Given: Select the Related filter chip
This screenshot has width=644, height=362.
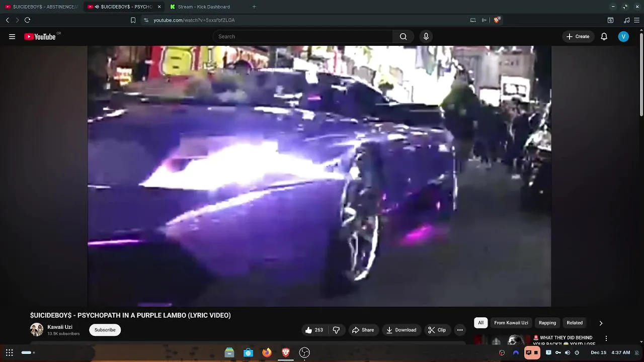Looking at the screenshot, I should tap(575, 323).
